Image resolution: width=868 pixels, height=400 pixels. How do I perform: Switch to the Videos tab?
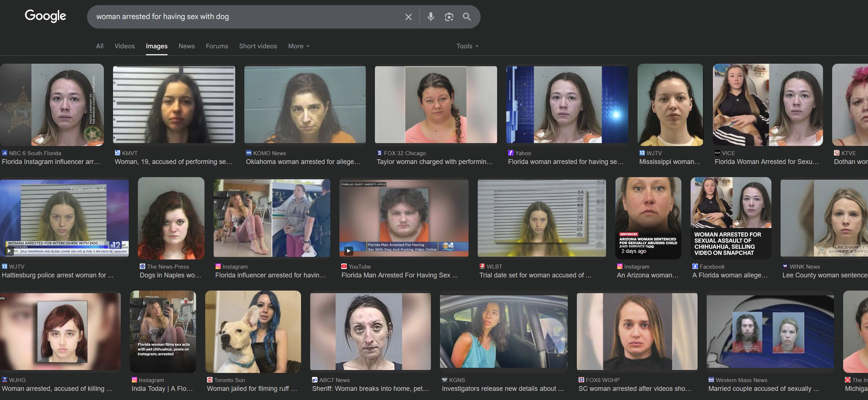tap(124, 46)
